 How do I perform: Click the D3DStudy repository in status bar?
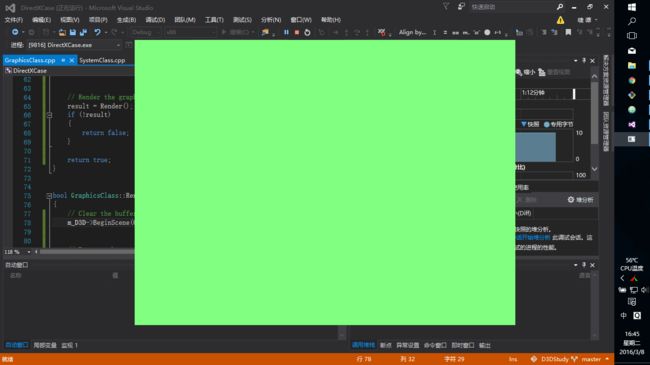coord(549,359)
